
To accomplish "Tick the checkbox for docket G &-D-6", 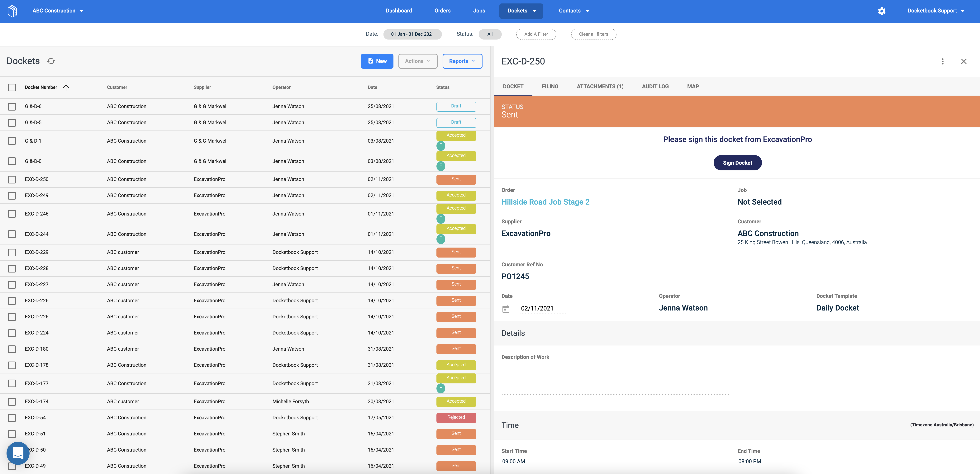I will click(12, 107).
